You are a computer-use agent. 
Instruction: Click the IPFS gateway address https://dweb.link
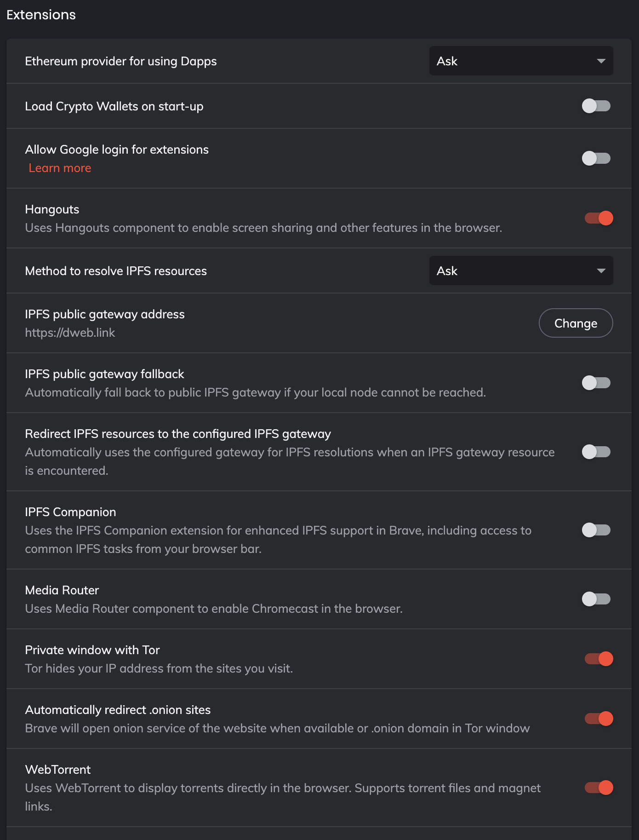point(70,333)
